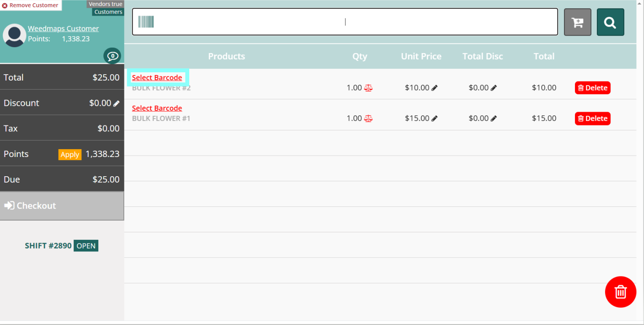Click the customer Points 1,338.23 under the name

pyautogui.click(x=76, y=39)
